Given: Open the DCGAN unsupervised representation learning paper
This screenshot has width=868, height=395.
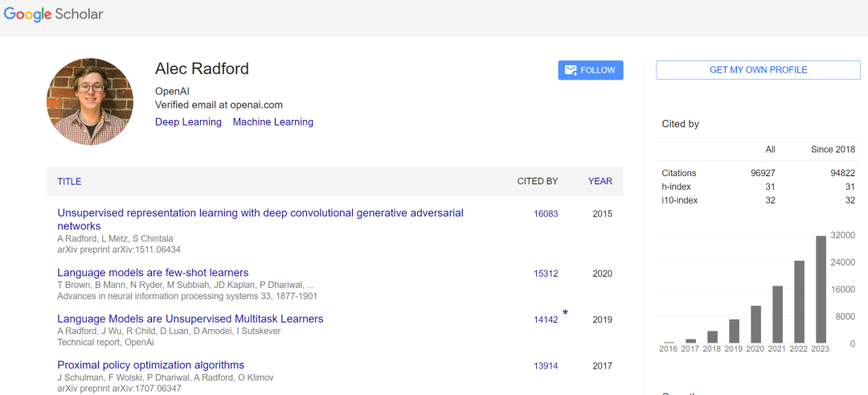Looking at the screenshot, I should pyautogui.click(x=260, y=220).
